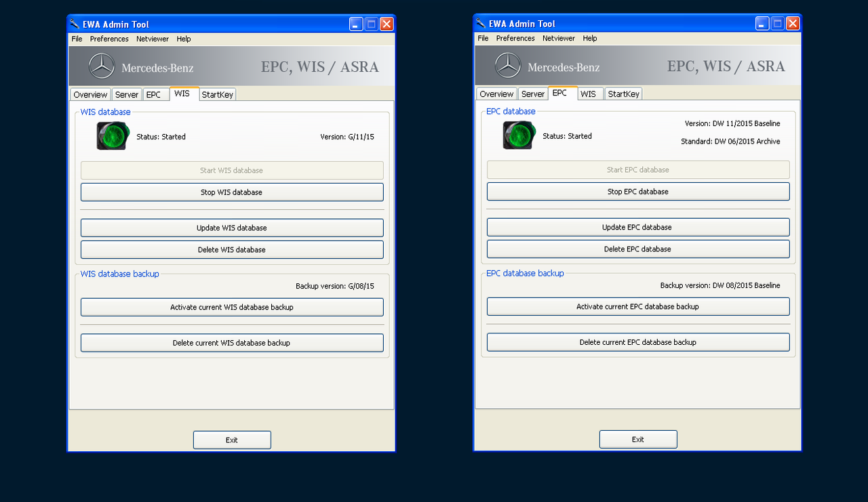
Task: Open the File menu in the right window
Action: 483,39
